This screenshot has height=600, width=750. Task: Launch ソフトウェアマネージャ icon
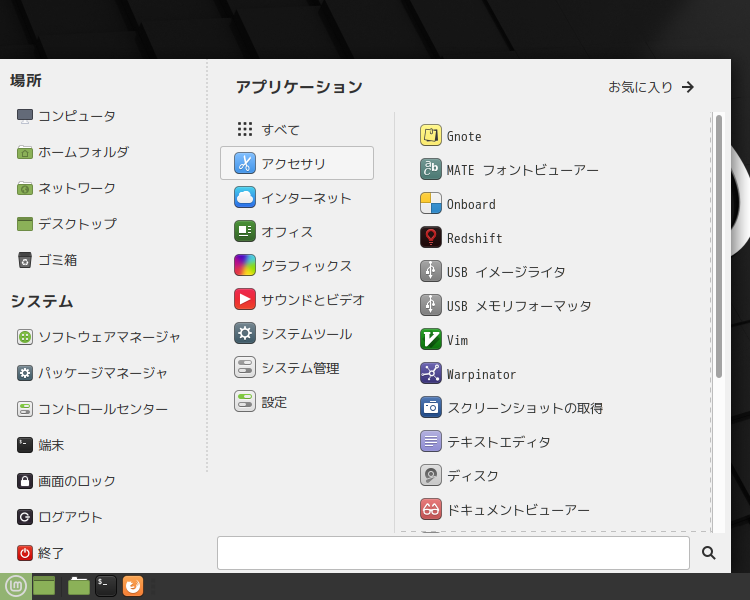[25, 337]
